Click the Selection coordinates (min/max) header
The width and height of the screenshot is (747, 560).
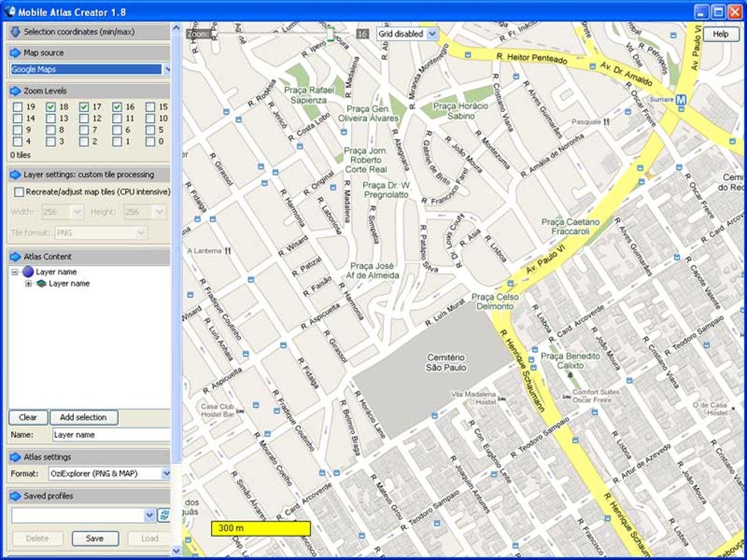point(89,32)
